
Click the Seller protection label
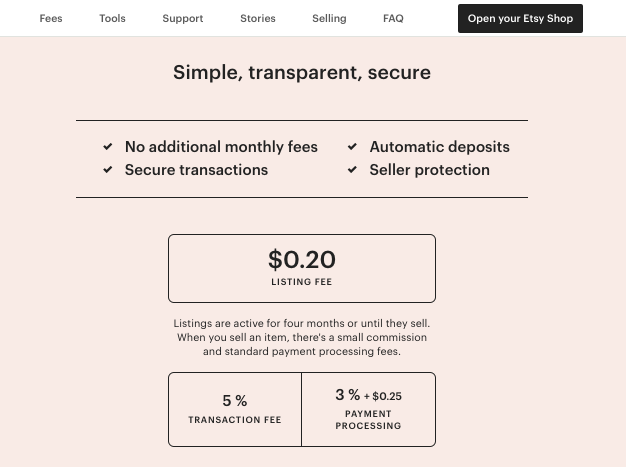pos(430,170)
